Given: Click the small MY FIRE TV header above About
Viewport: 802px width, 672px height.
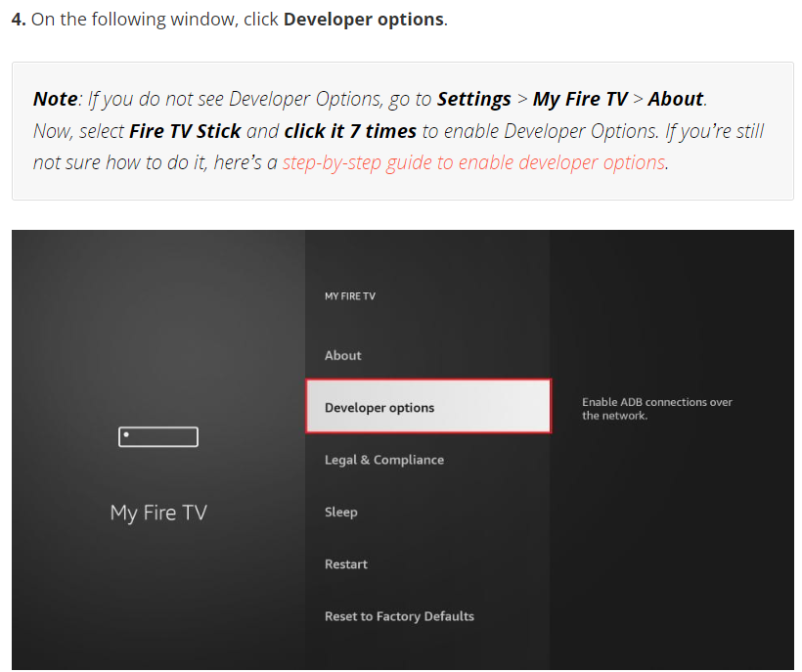Looking at the screenshot, I should pyautogui.click(x=350, y=296).
